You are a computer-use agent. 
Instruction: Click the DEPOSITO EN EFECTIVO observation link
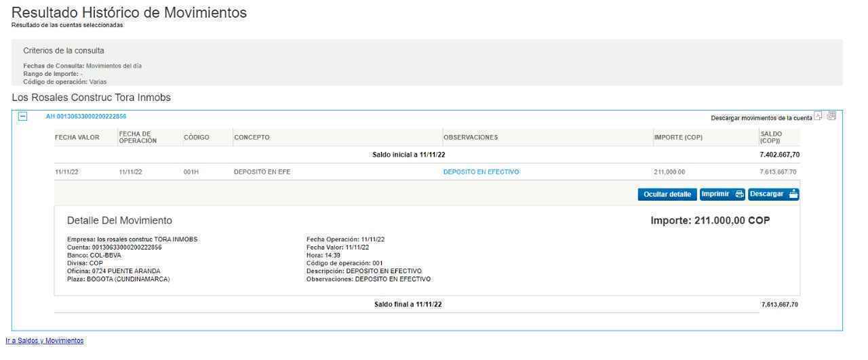(x=481, y=172)
